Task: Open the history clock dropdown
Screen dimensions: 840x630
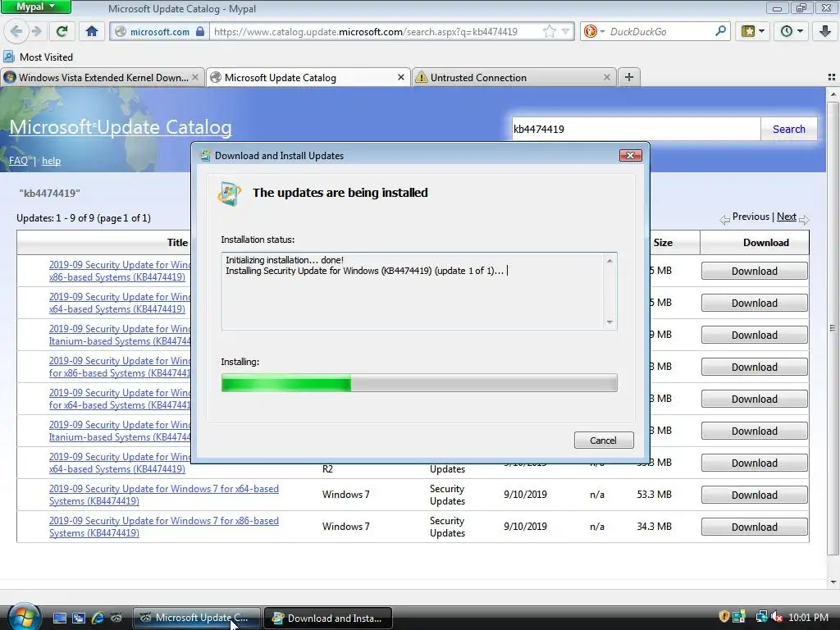Action: coord(792,31)
